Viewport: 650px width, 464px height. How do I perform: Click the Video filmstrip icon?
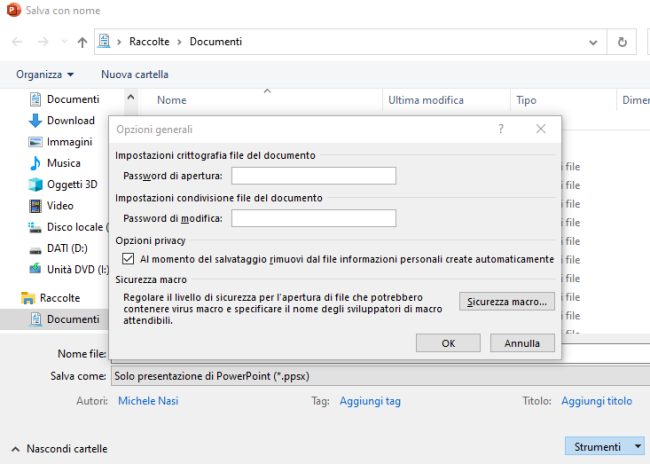pos(35,206)
